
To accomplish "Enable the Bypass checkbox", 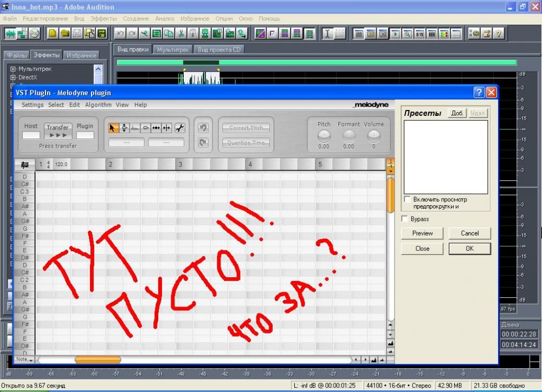I will coord(404,219).
